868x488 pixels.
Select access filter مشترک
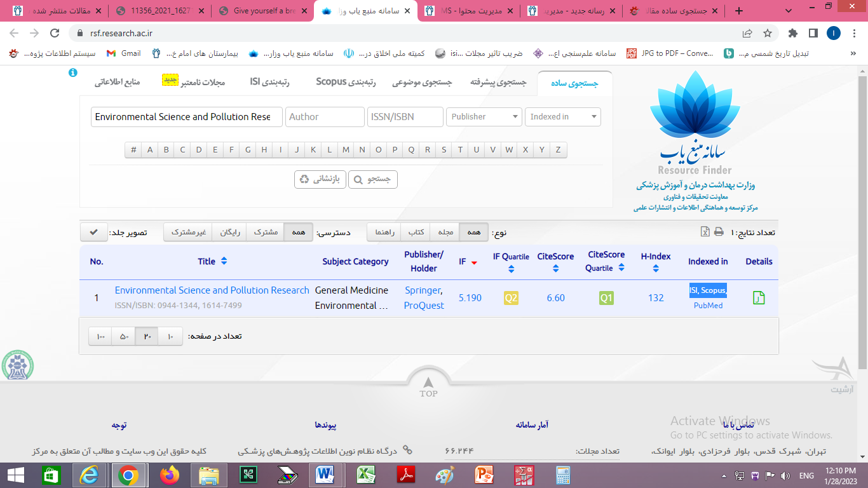pos(265,233)
